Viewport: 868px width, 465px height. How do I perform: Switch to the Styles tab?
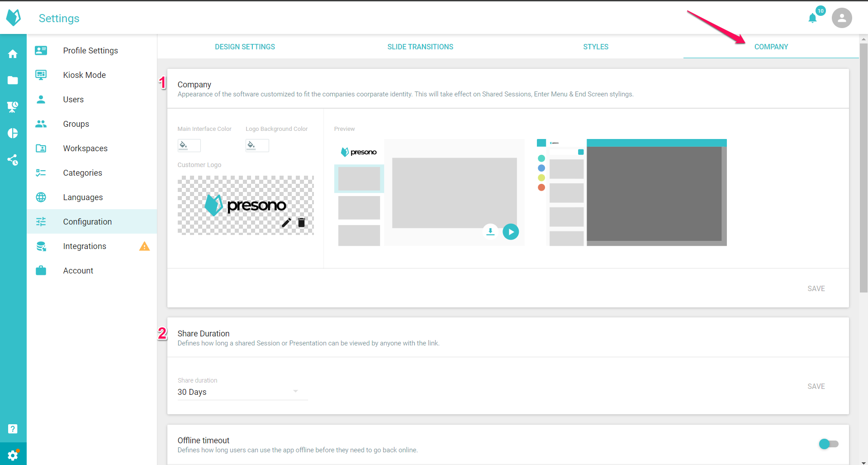point(596,47)
